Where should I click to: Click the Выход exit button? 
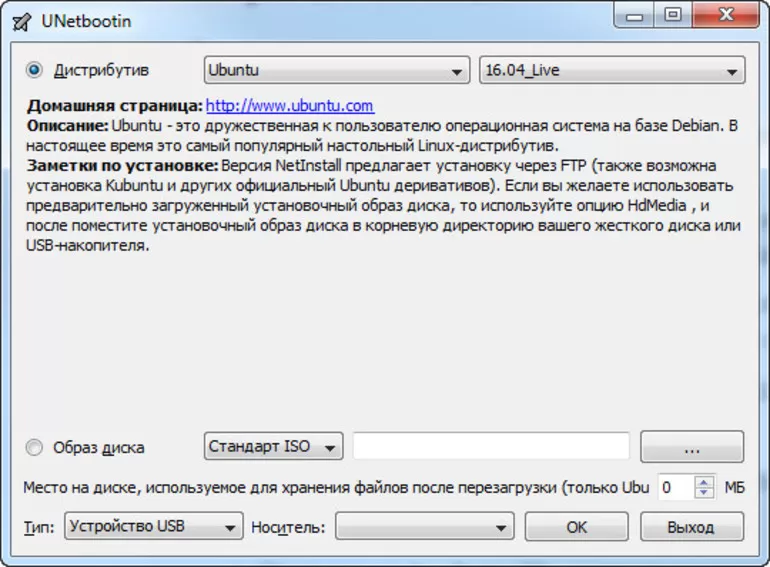692,527
